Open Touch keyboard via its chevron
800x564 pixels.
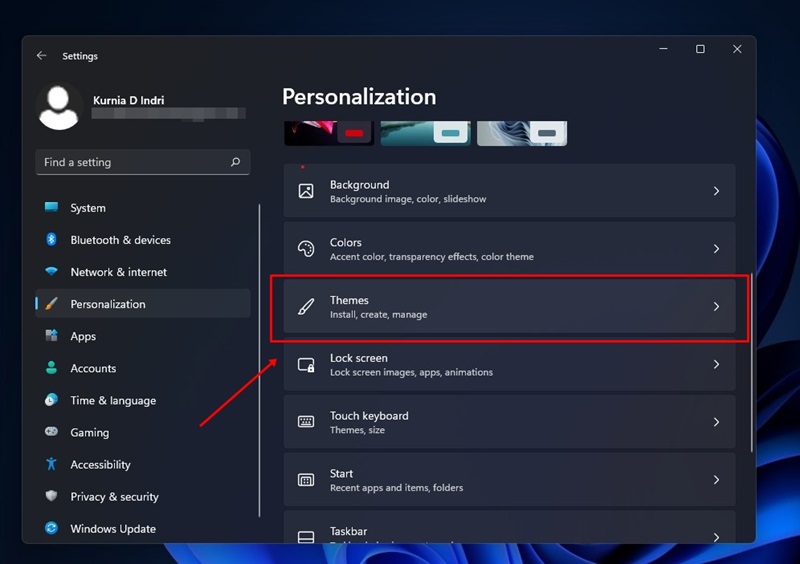tap(716, 422)
